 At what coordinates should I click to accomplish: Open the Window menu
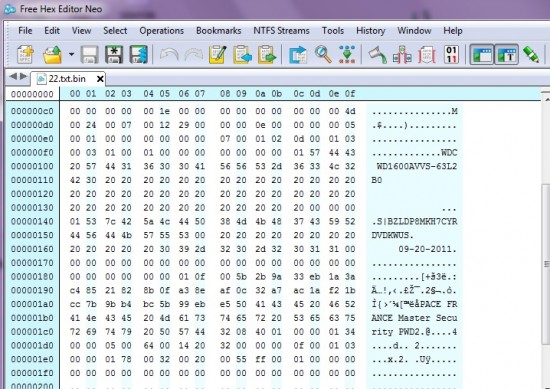pos(414,31)
